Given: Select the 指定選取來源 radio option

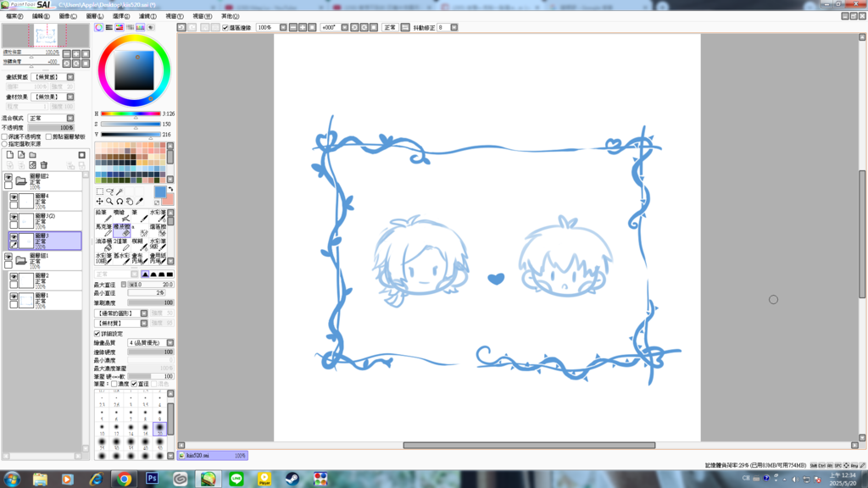Looking at the screenshot, I should [4, 144].
